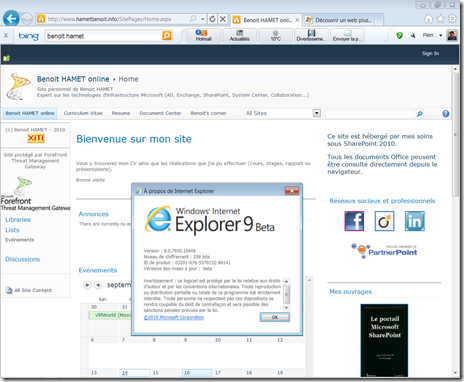Go back with the browser back arrow

[11, 18]
